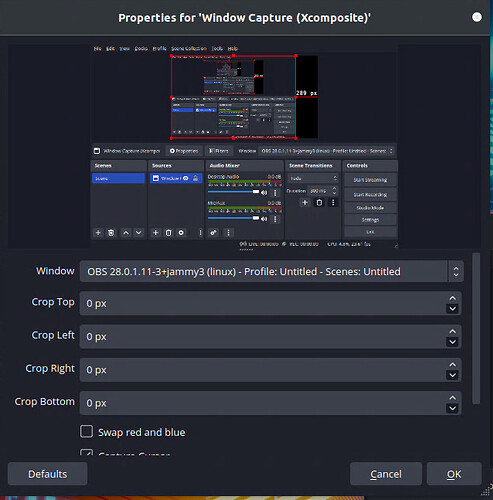Image resolution: width=493 pixels, height=500 pixels.
Task: Click the Properties button in the preview toolbar
Action: (x=184, y=151)
